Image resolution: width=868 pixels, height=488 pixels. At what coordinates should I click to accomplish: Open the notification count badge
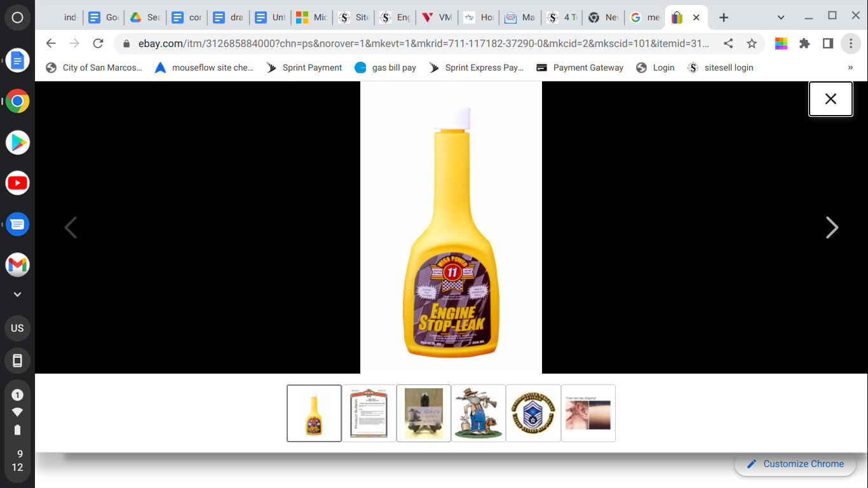pos(17,395)
